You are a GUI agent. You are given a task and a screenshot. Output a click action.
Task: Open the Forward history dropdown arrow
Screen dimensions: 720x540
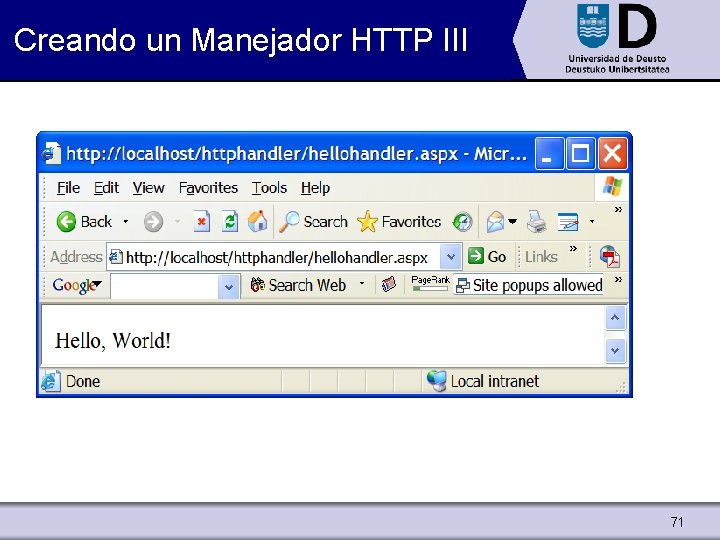click(177, 222)
